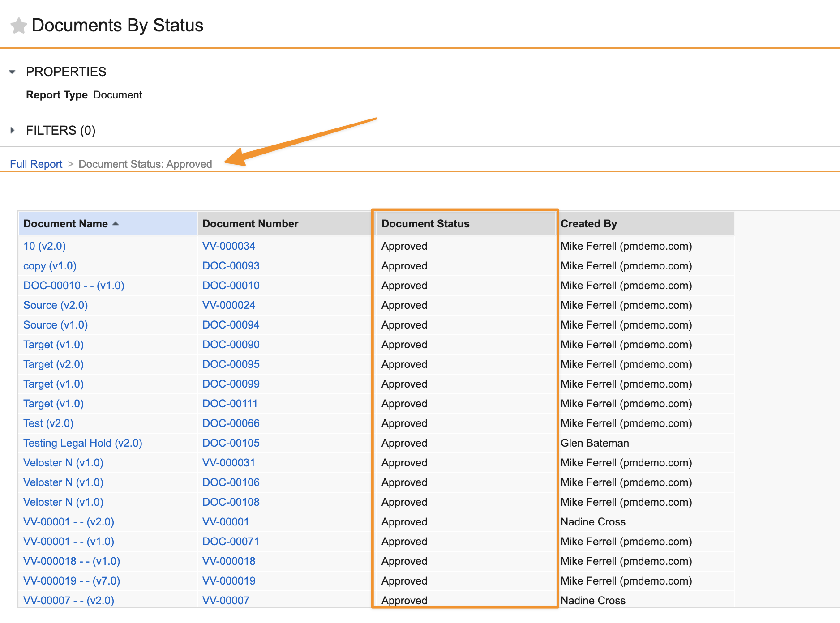Click document number DOC-00071
The image size is (840, 623).
(231, 542)
